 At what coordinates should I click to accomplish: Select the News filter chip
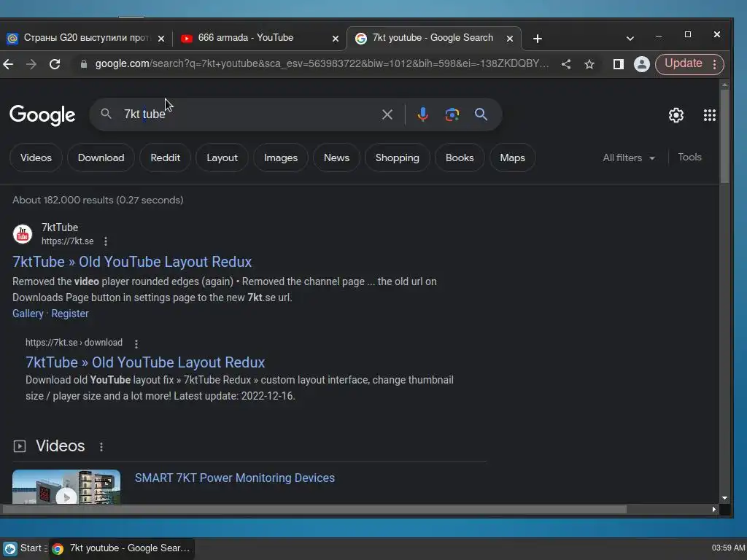pyautogui.click(x=336, y=157)
